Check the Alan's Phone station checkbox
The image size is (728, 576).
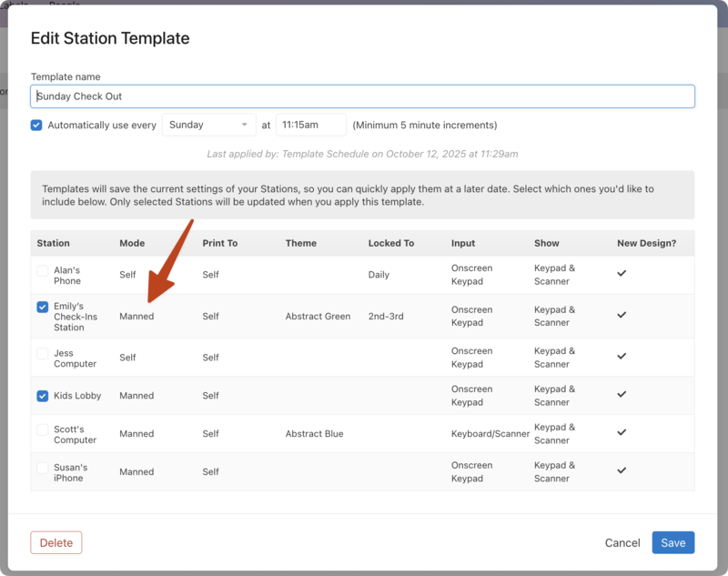coord(43,270)
